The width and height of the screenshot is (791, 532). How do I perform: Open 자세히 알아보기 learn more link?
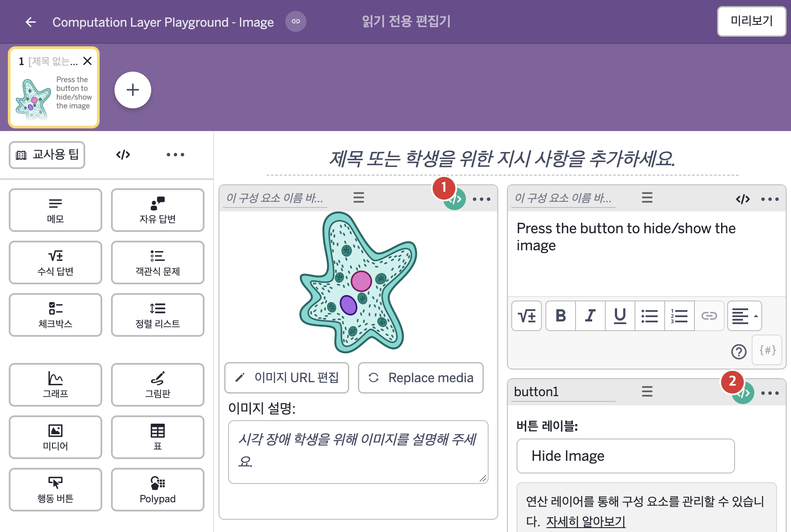586,522
